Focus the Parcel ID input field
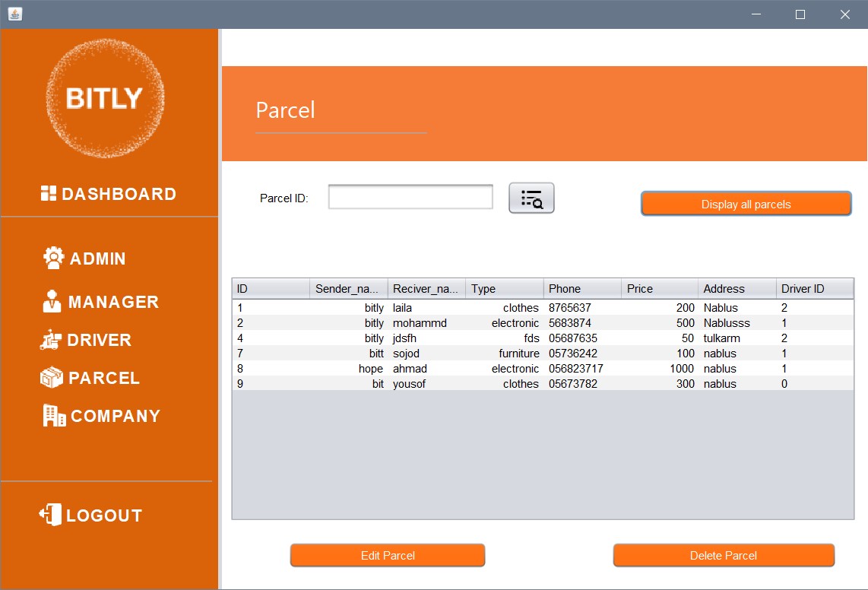868x590 pixels. [x=410, y=197]
